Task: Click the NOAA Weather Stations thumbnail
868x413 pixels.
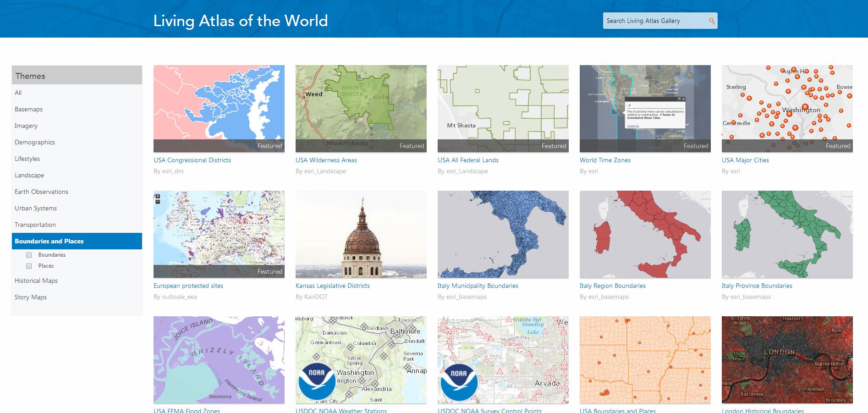Action: (x=361, y=360)
